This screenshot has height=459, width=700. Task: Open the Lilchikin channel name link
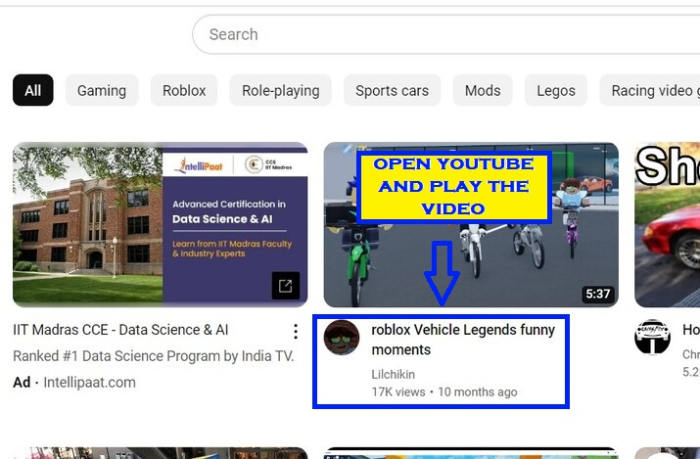(x=393, y=374)
